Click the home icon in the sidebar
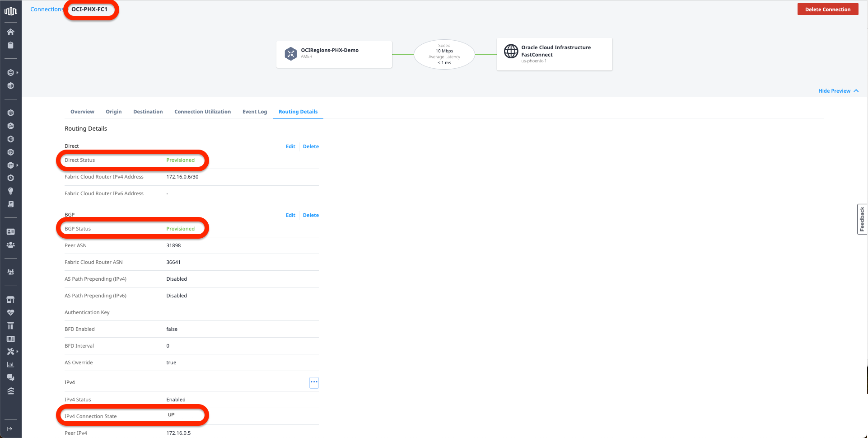The image size is (868, 438). (10, 32)
